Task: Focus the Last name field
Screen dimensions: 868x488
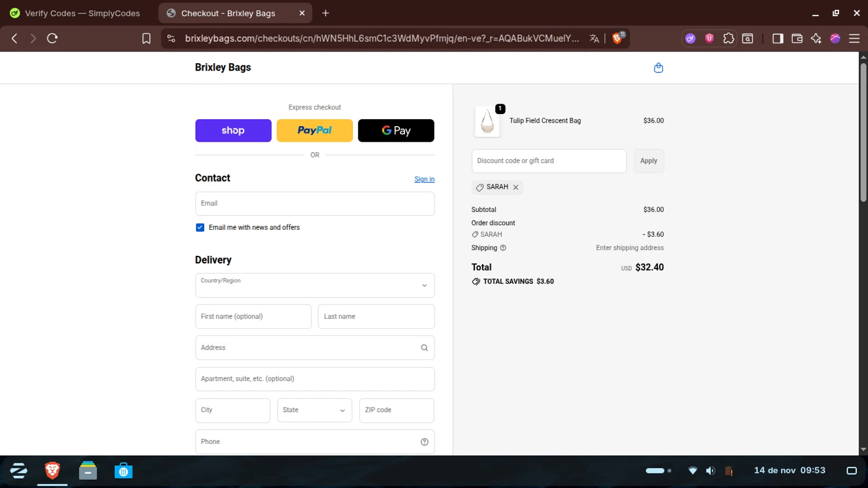Action: (x=376, y=317)
